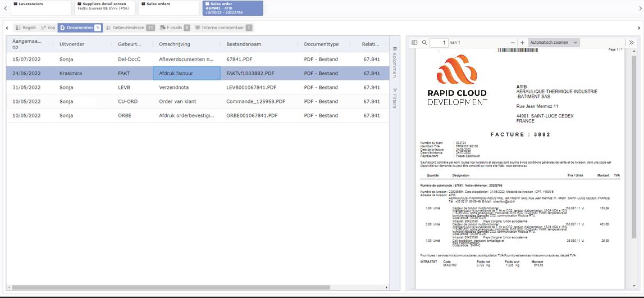Screen dimensions: 644x298
Task: Expand the Kolommen side panel
Action: click(395, 62)
